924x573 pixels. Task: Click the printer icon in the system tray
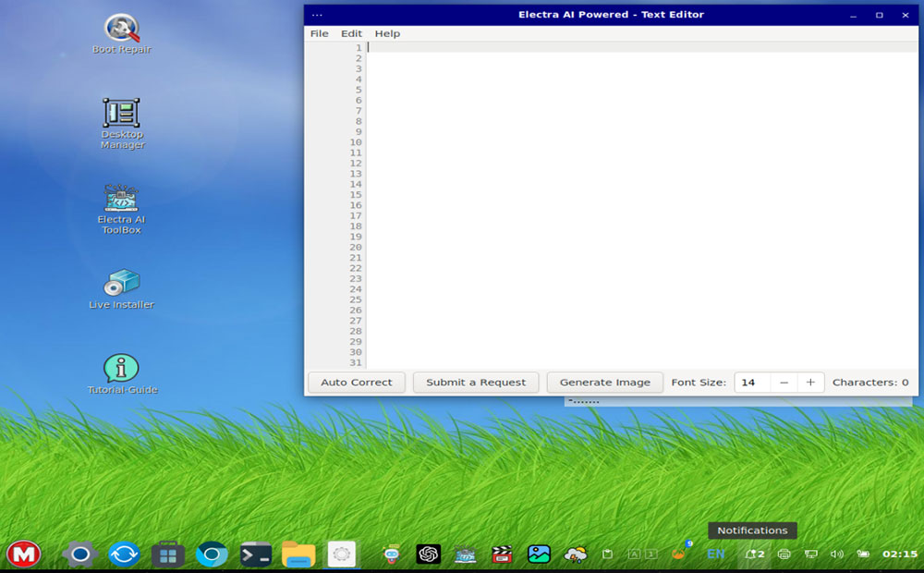click(784, 555)
